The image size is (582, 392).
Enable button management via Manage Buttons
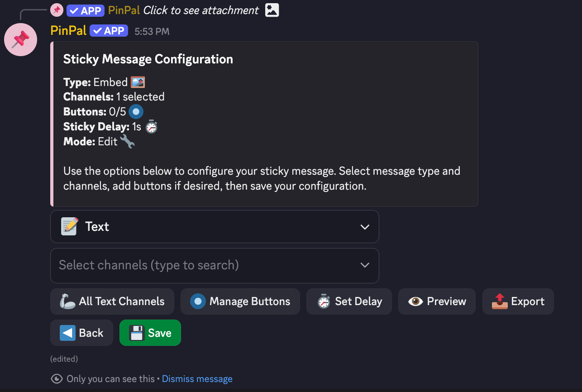(x=240, y=301)
